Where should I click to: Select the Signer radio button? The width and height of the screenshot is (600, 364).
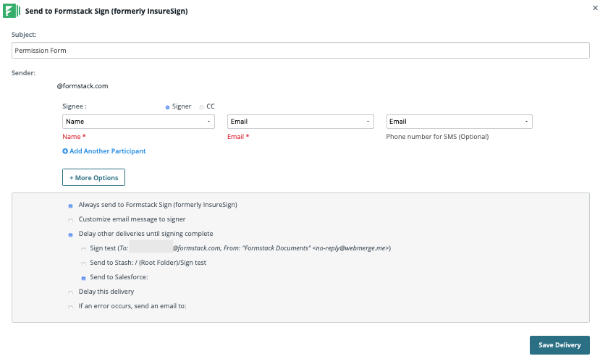click(x=168, y=106)
